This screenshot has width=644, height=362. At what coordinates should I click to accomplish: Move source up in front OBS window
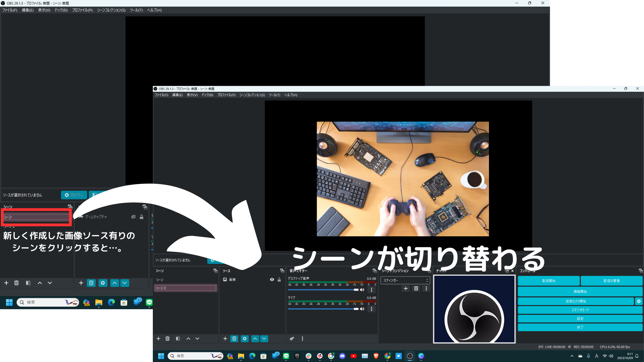(255, 338)
